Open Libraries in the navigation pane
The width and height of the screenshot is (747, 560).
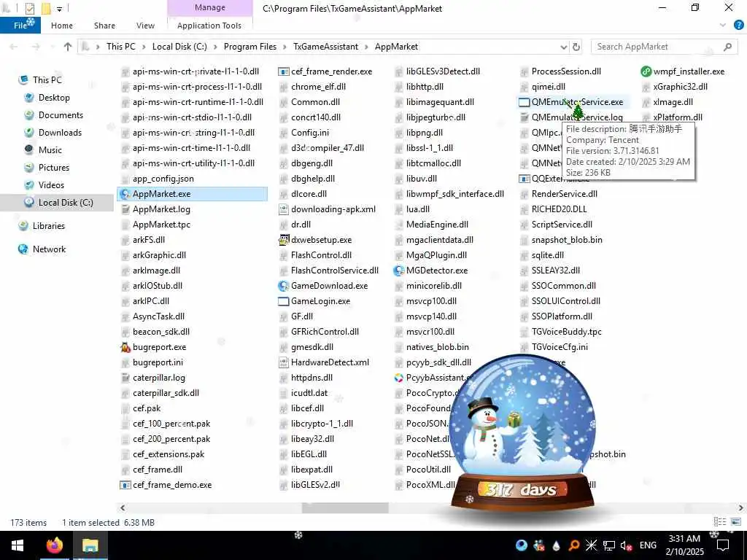(49, 226)
